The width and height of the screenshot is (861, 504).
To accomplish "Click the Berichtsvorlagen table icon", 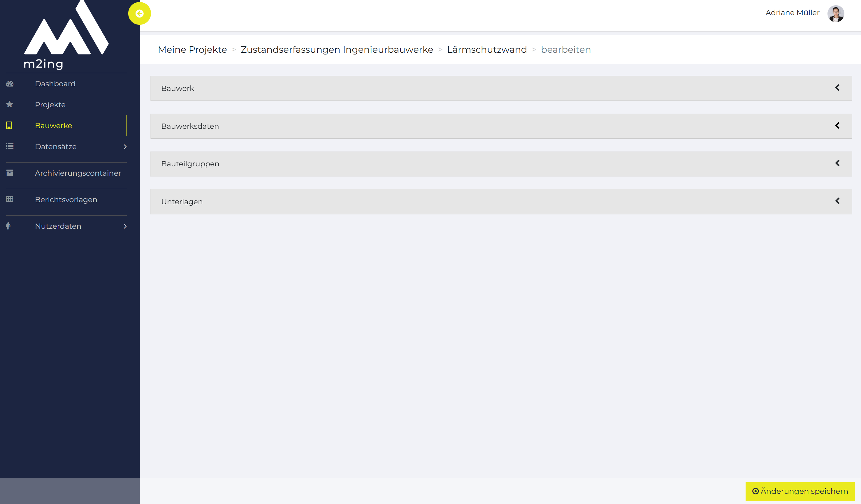I will coord(10,199).
